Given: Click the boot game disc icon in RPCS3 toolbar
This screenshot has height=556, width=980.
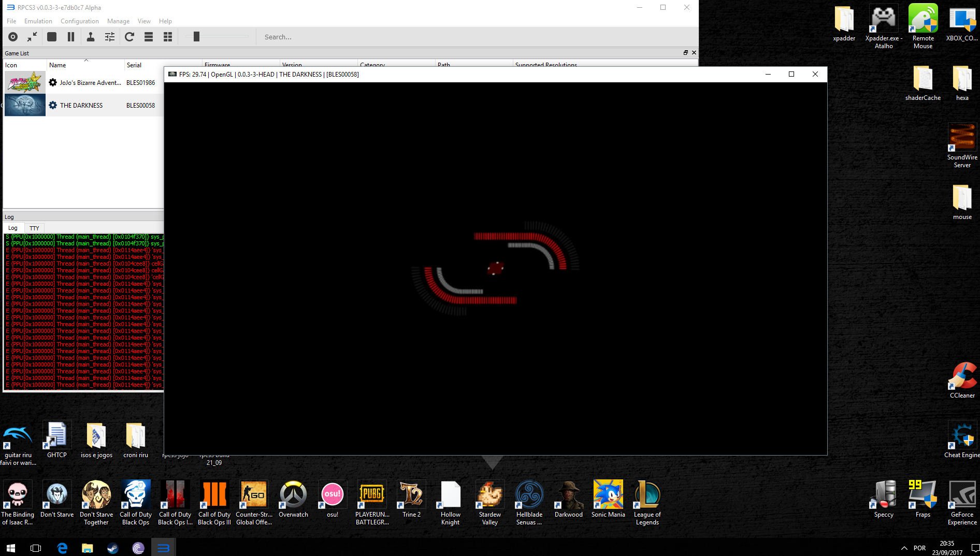Looking at the screenshot, I should click(13, 37).
